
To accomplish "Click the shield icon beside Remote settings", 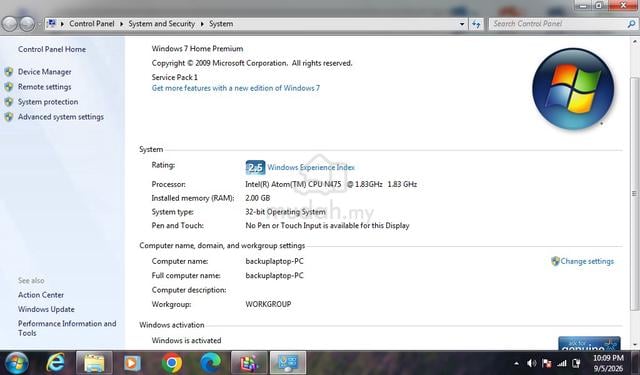I will 9,87.
